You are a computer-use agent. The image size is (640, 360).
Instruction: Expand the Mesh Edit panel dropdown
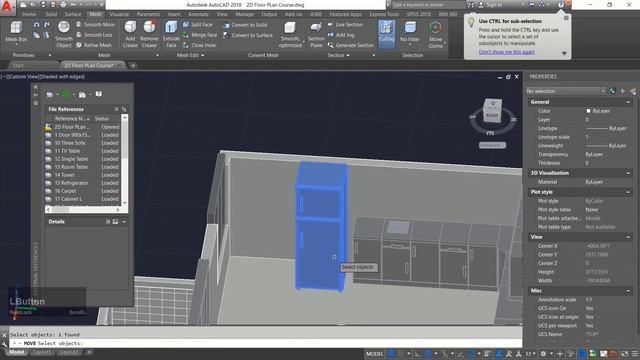pyautogui.click(x=191, y=55)
